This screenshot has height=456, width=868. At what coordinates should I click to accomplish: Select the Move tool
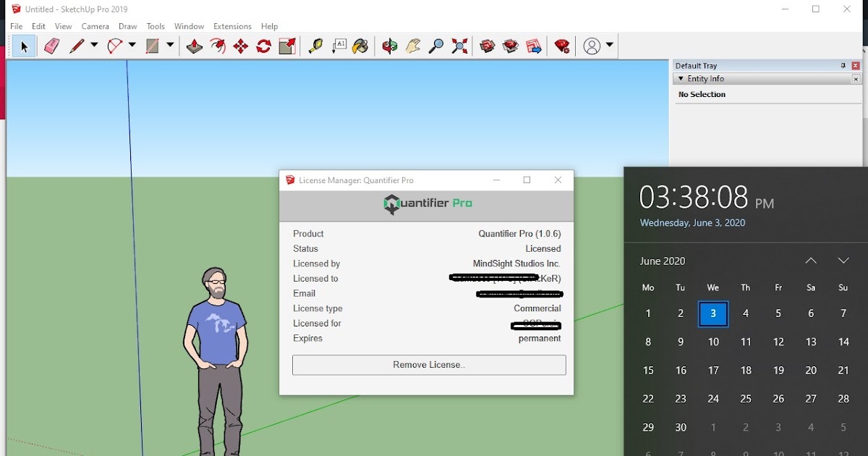tap(241, 46)
